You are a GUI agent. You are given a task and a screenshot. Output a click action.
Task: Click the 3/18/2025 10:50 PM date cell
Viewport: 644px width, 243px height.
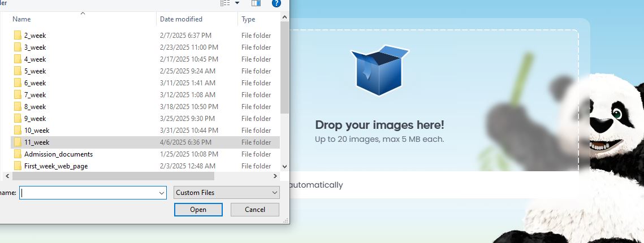(x=189, y=107)
